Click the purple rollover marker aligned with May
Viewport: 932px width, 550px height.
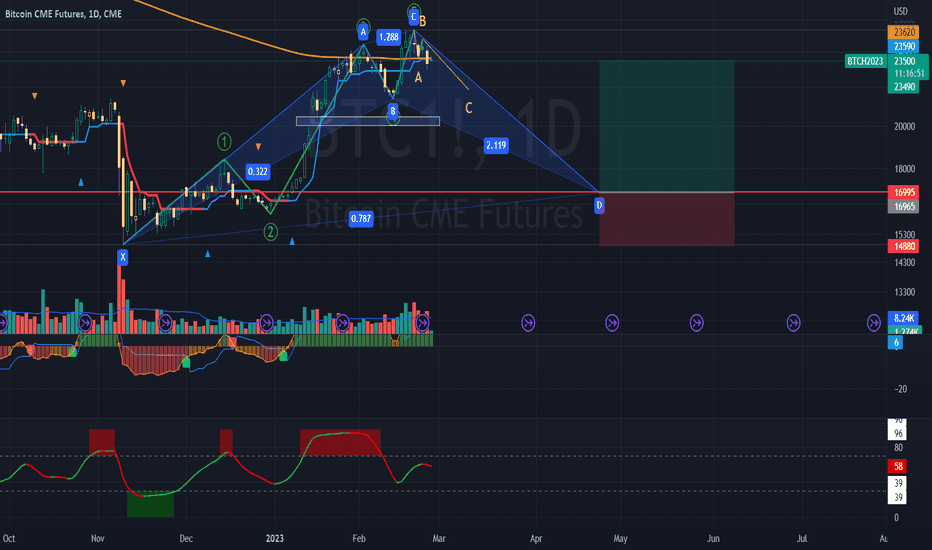click(612, 323)
